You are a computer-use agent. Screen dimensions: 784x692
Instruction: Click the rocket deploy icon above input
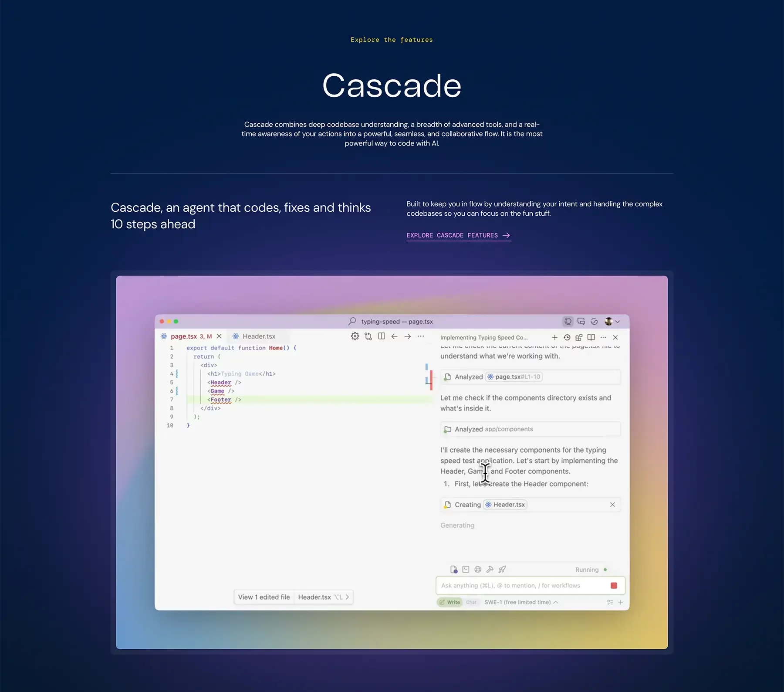coord(502,570)
